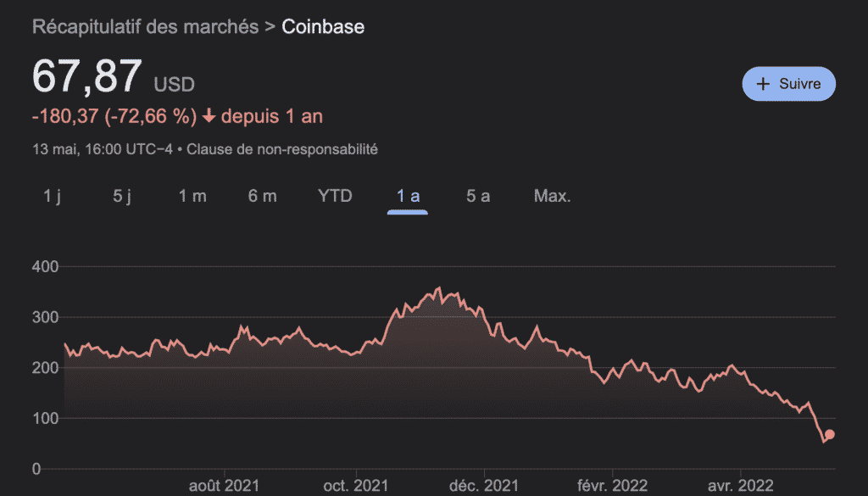Show the Max. time range
868x496 pixels.
(552, 196)
